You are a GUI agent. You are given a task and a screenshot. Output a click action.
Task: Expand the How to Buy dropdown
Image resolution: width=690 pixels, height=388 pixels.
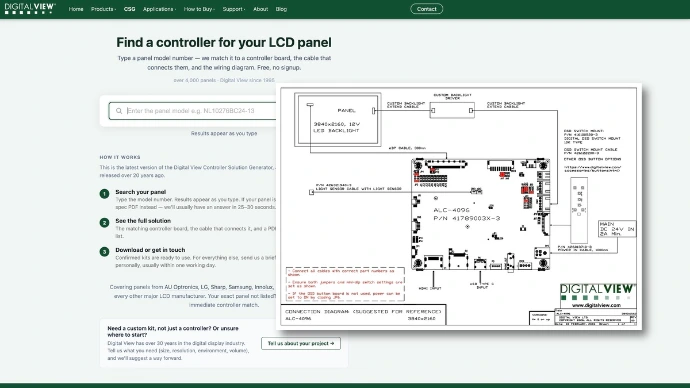point(199,9)
